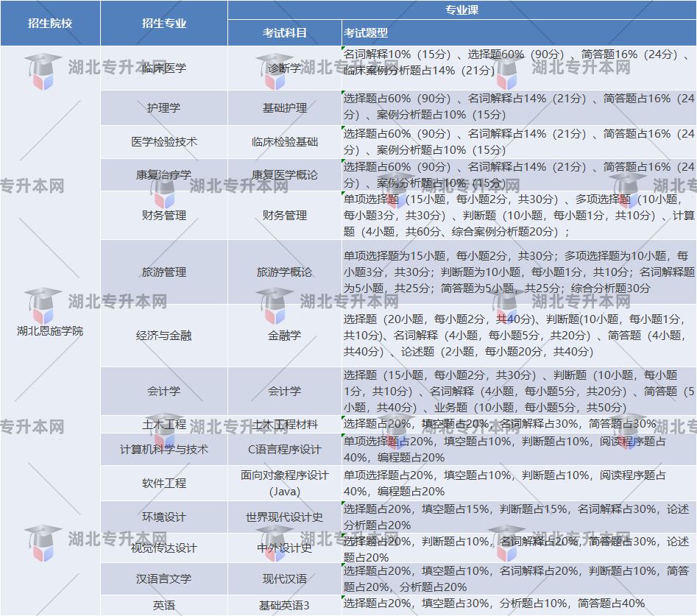Select the 英语 major cell
Viewport: 697px width, 616px height.
(x=164, y=605)
